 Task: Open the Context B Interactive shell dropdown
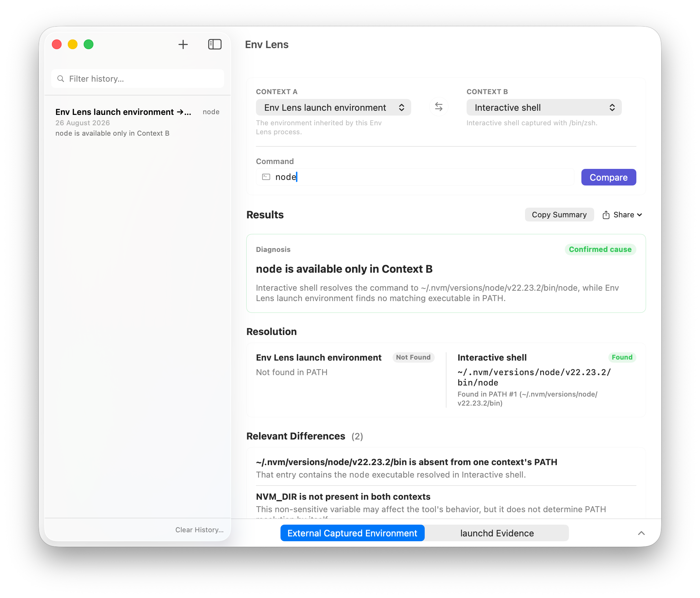(544, 108)
